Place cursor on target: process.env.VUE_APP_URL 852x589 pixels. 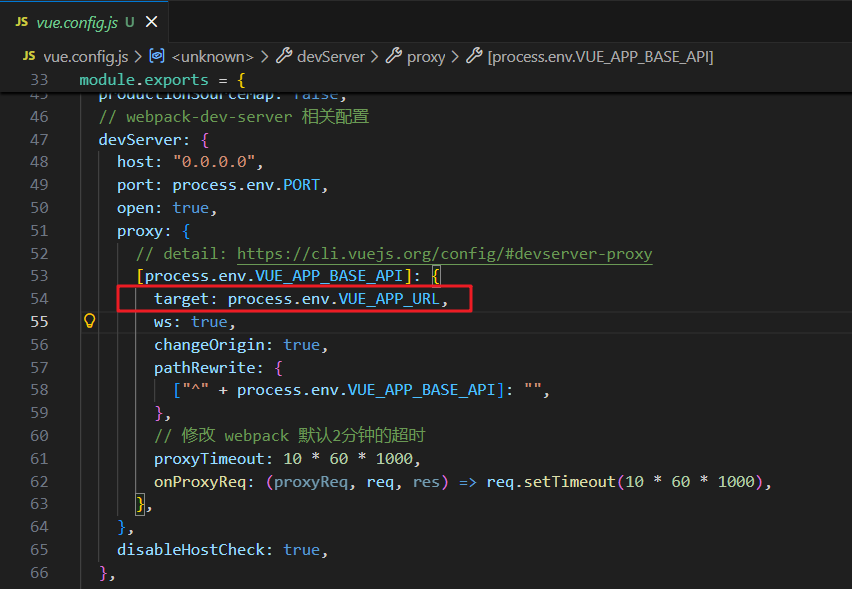point(300,299)
